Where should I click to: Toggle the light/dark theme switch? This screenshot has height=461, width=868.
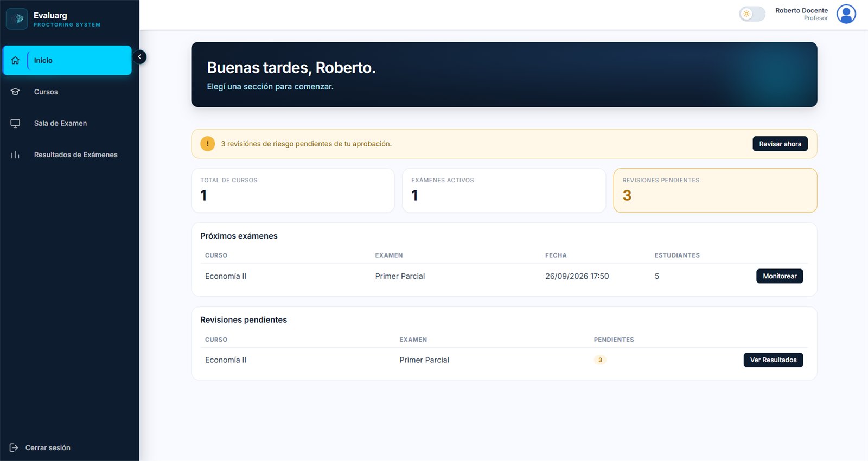click(752, 14)
